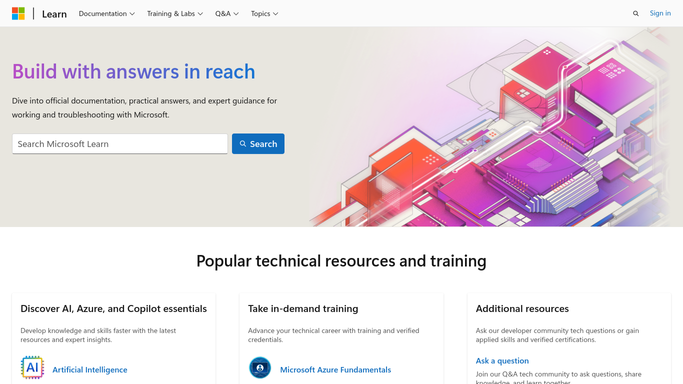Click the Sign in link

point(660,13)
